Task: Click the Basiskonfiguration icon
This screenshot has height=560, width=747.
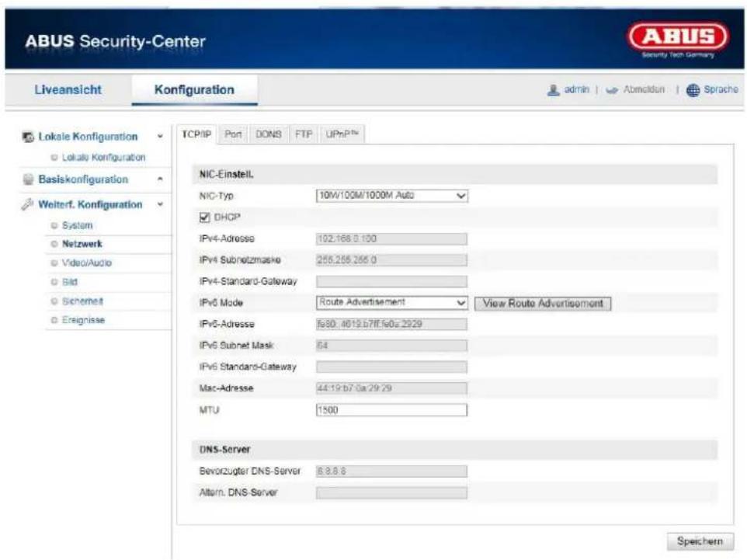Action: pos(28,179)
